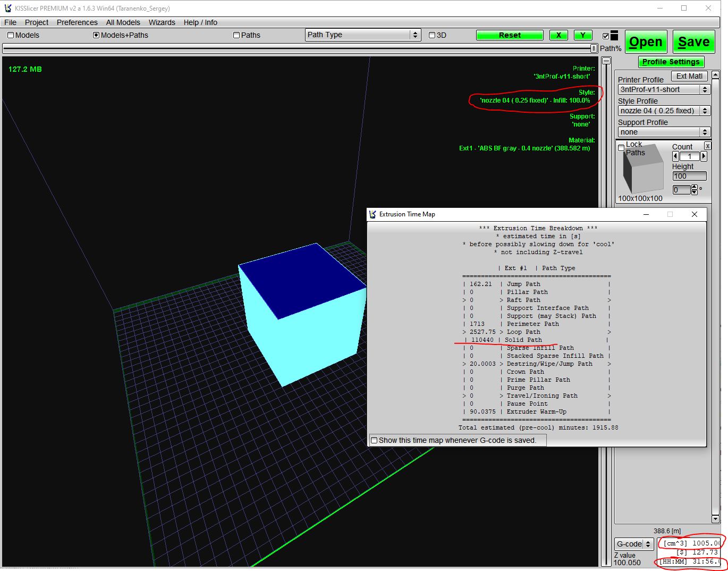Select the Models radio option
The width and height of the screenshot is (728, 571).
tap(11, 35)
